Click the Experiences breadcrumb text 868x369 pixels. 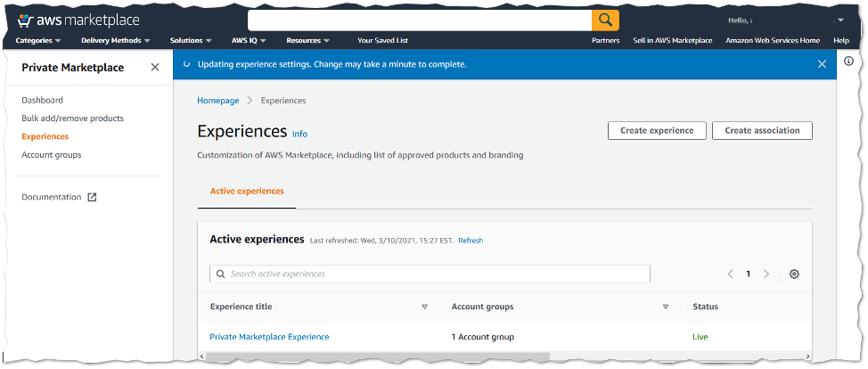tap(283, 101)
